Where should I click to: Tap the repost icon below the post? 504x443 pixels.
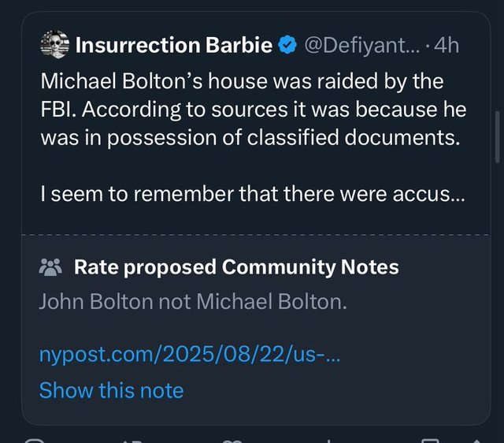pyautogui.click(x=131, y=438)
